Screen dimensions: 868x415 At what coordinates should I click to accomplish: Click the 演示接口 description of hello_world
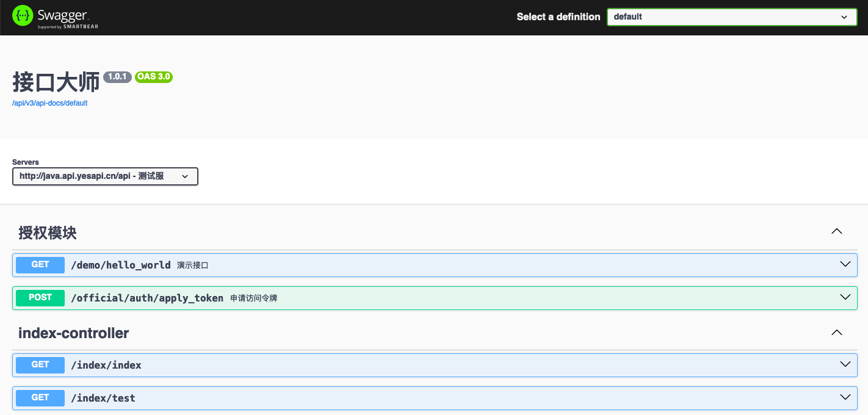click(193, 265)
